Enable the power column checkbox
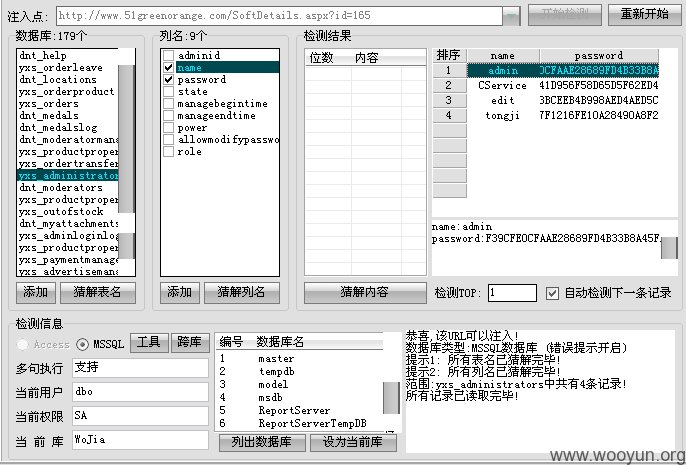This screenshot has height=465, width=686. (168, 128)
